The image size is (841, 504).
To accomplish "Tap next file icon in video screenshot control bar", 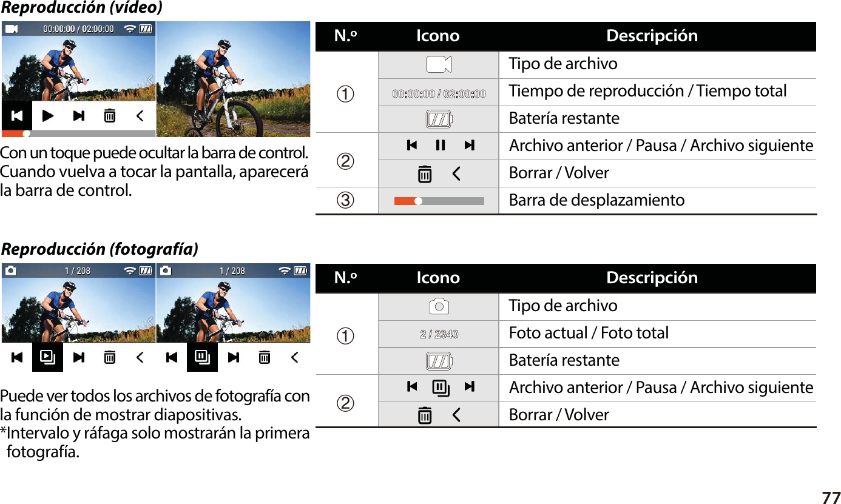I will [x=79, y=115].
